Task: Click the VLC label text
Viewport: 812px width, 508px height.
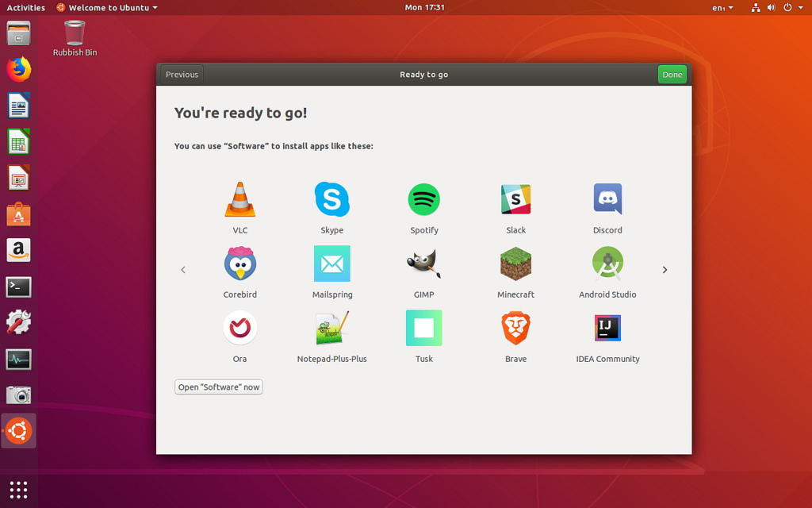Action: click(239, 230)
